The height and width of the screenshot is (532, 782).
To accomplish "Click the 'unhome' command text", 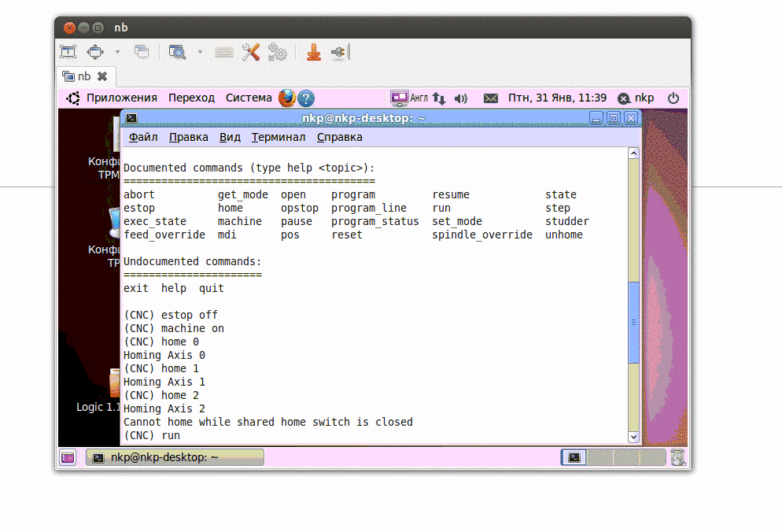I will coord(564,235).
